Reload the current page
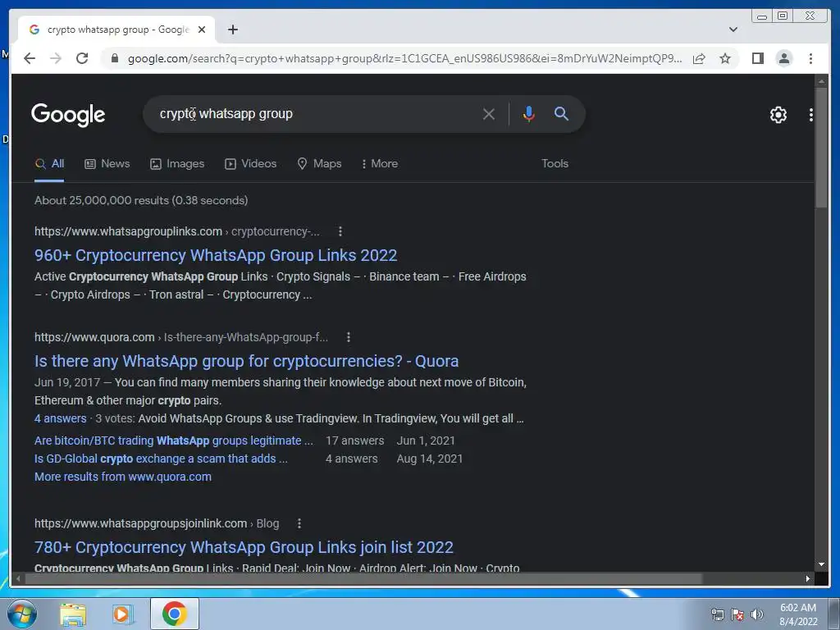 click(x=82, y=58)
